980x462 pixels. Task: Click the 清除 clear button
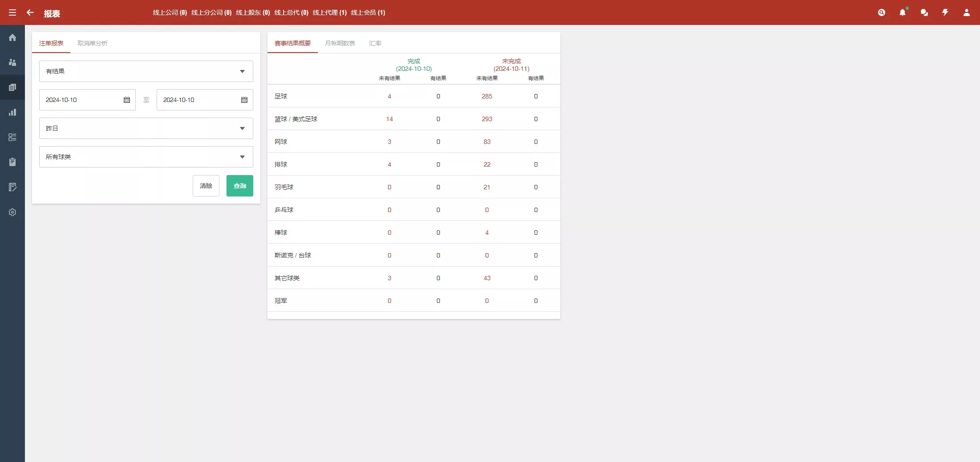coord(206,186)
